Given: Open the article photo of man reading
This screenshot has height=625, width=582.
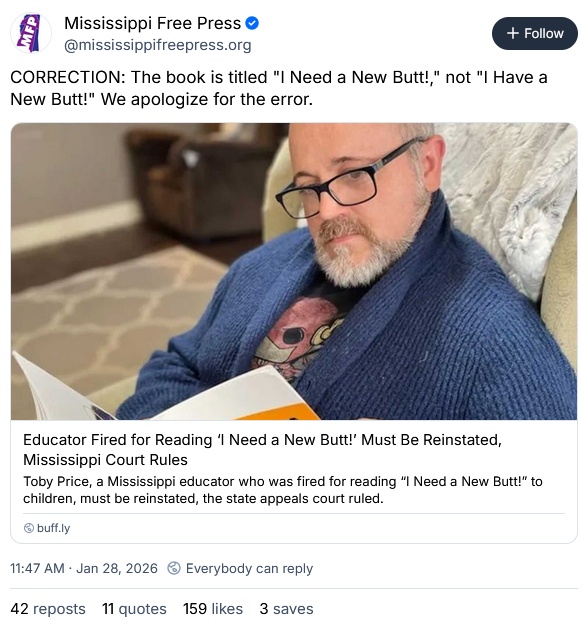Looking at the screenshot, I should coord(294,271).
